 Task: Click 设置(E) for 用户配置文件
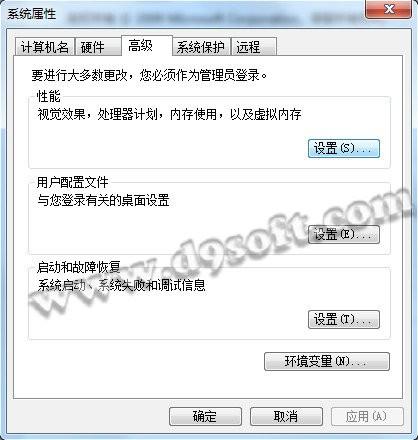click(x=344, y=234)
